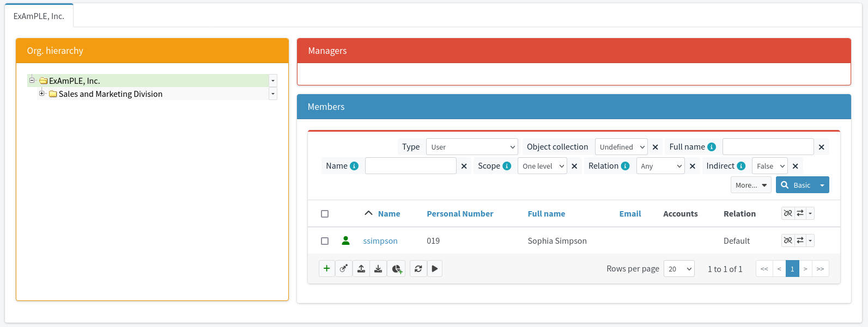Click the green plus add member icon
868x327 pixels.
coord(326,268)
